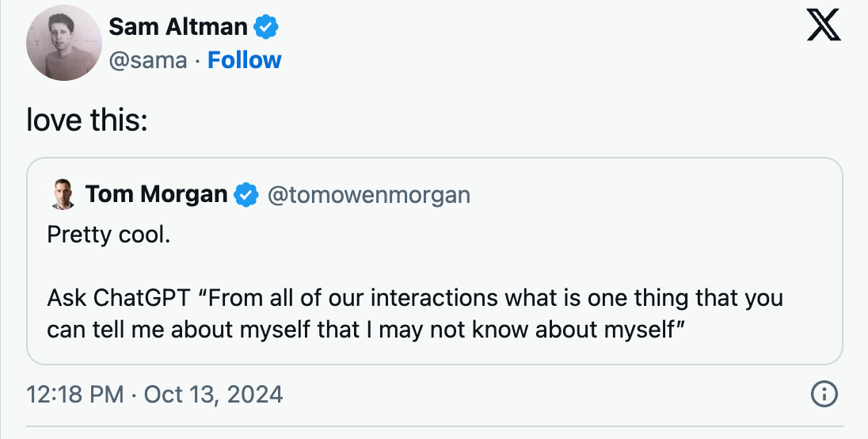
Task: Click the "Pretty cool." line
Action: pos(108,235)
